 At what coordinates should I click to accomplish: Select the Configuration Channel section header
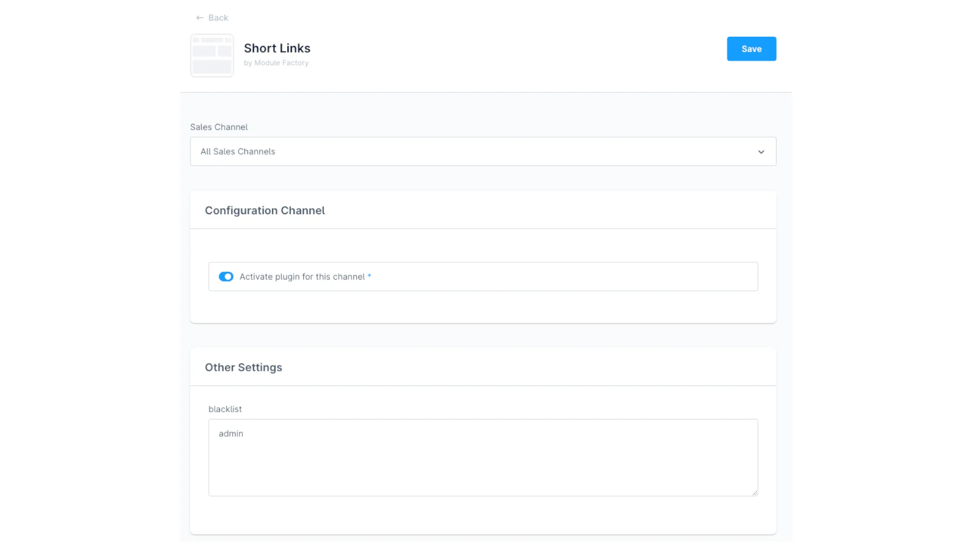coord(265,210)
